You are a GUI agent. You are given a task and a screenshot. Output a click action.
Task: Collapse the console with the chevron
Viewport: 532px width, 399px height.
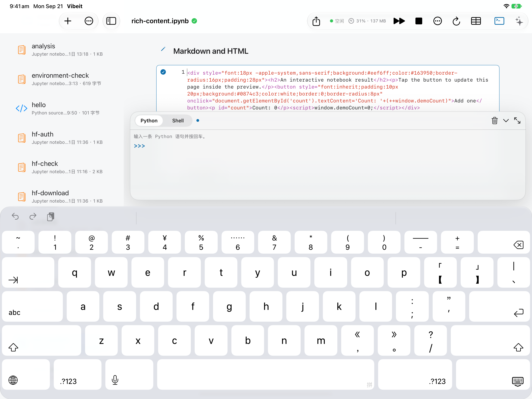(506, 120)
